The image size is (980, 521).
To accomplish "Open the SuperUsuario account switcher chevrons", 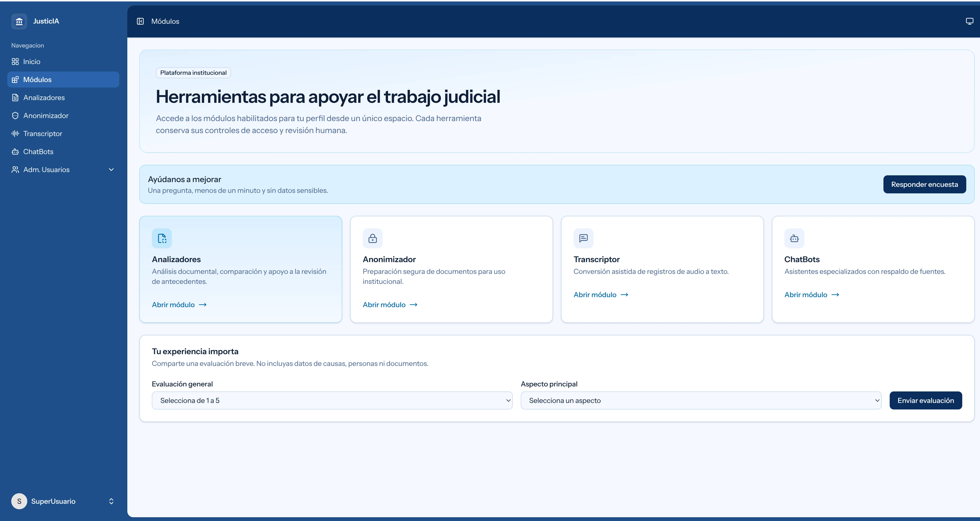I will tap(111, 501).
